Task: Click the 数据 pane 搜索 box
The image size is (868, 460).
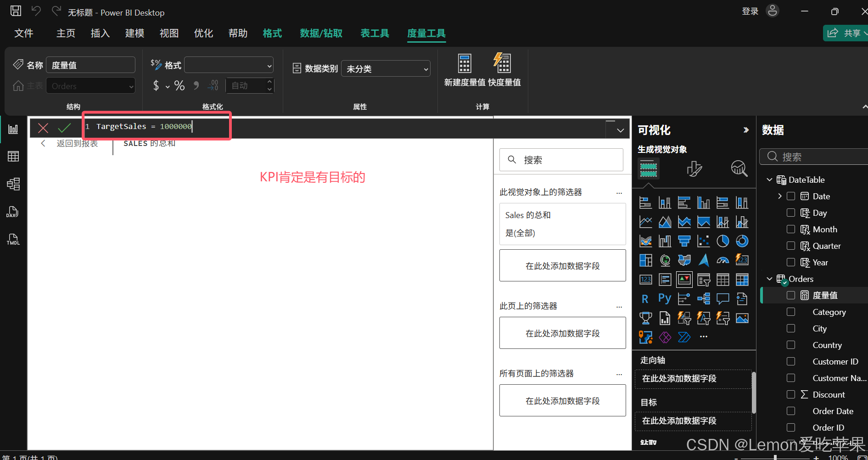Action: pos(813,157)
